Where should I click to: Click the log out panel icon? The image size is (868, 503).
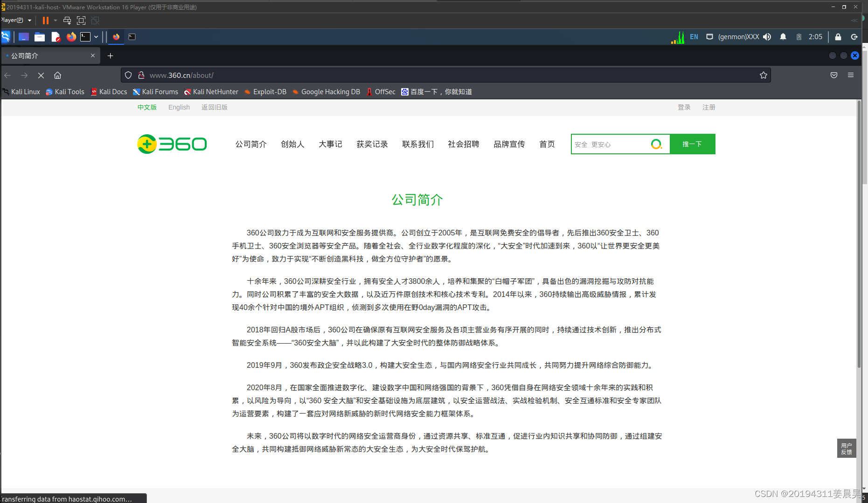tap(854, 37)
